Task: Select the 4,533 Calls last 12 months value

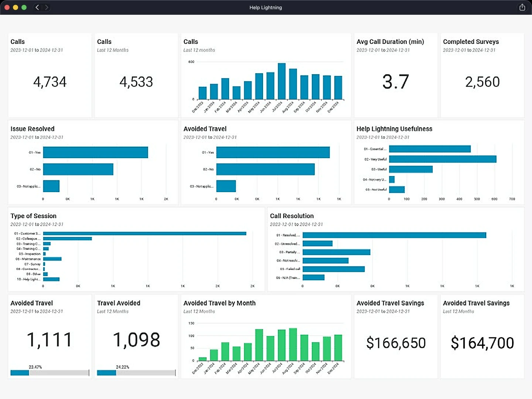Action: (136, 82)
